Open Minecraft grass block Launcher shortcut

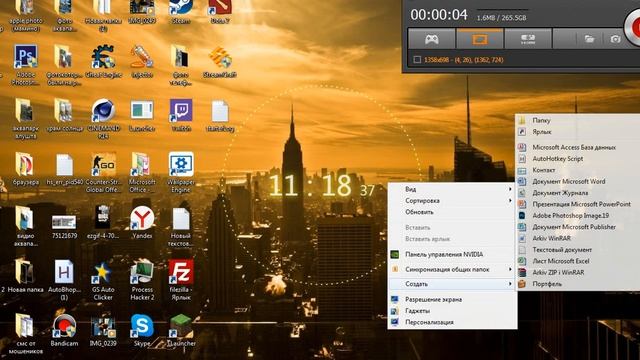coord(181,331)
